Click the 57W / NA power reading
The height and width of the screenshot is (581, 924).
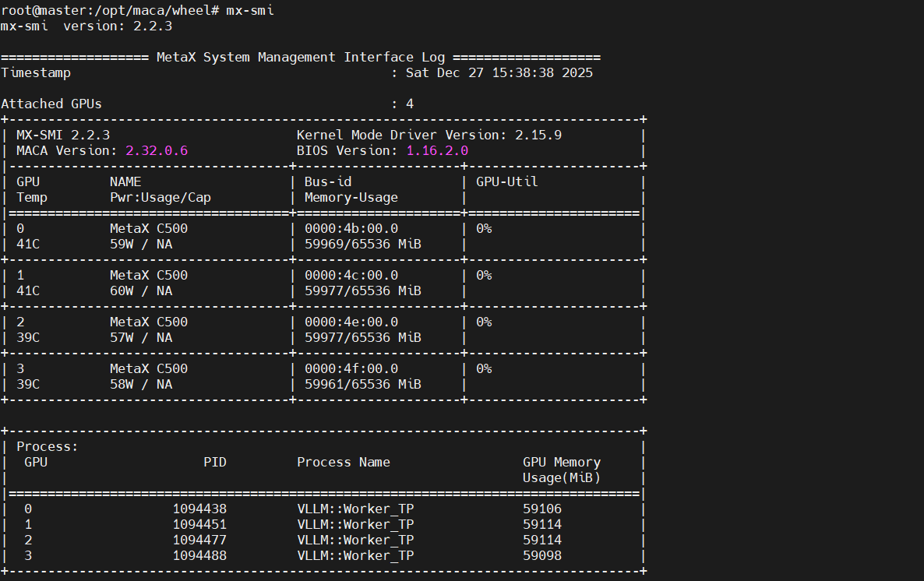coord(141,337)
